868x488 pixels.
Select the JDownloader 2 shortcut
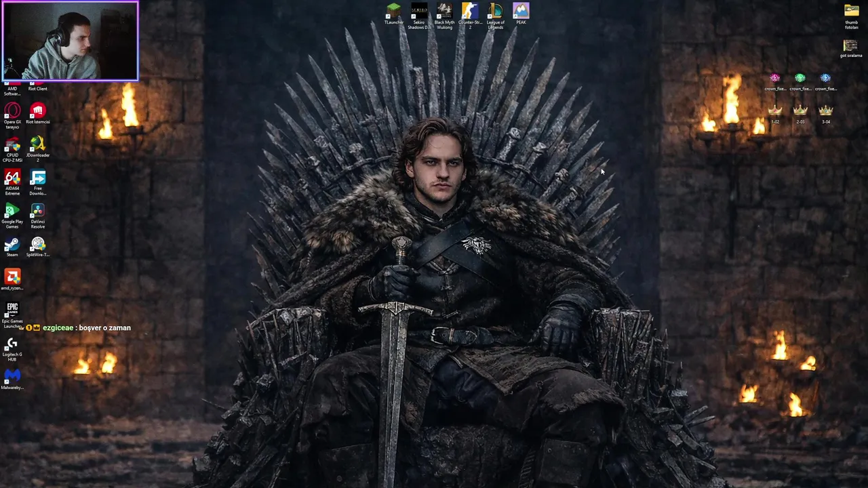click(x=38, y=149)
